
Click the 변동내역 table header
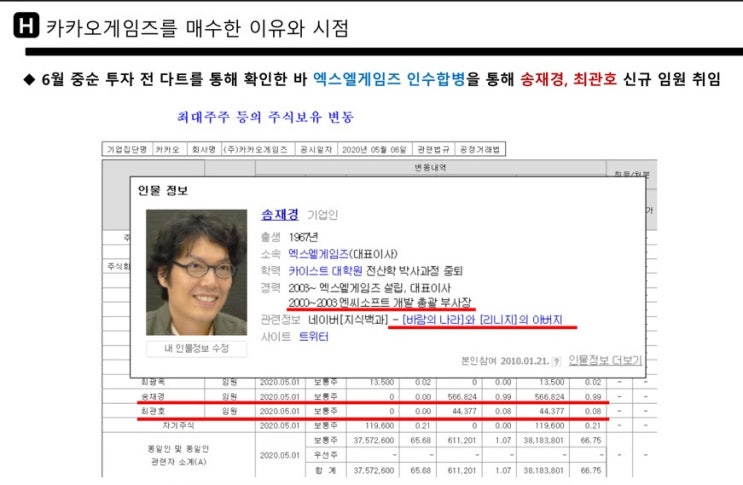(x=430, y=168)
